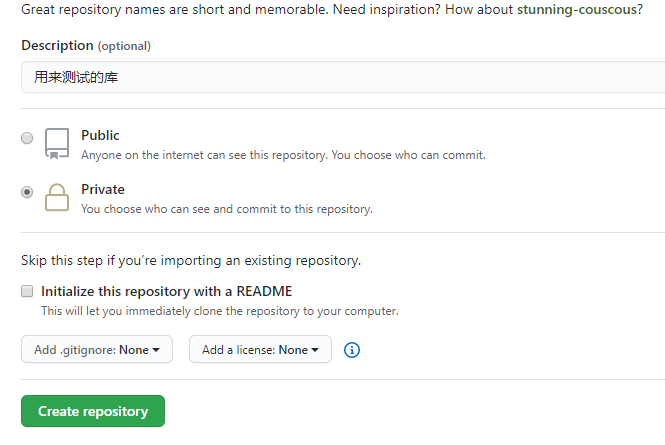Image resolution: width=665 pixels, height=445 pixels.
Task: Click the Initialize this repository with a README label
Action: [x=167, y=291]
